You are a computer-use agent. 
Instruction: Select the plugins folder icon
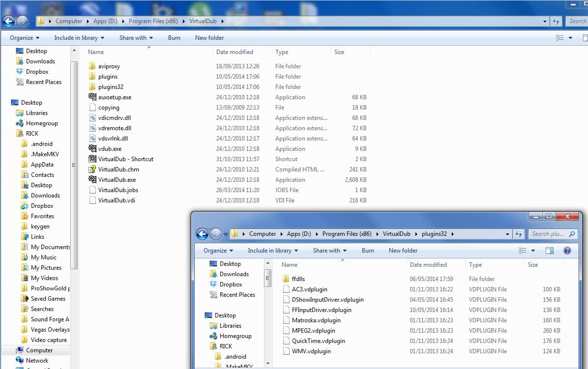(92, 77)
